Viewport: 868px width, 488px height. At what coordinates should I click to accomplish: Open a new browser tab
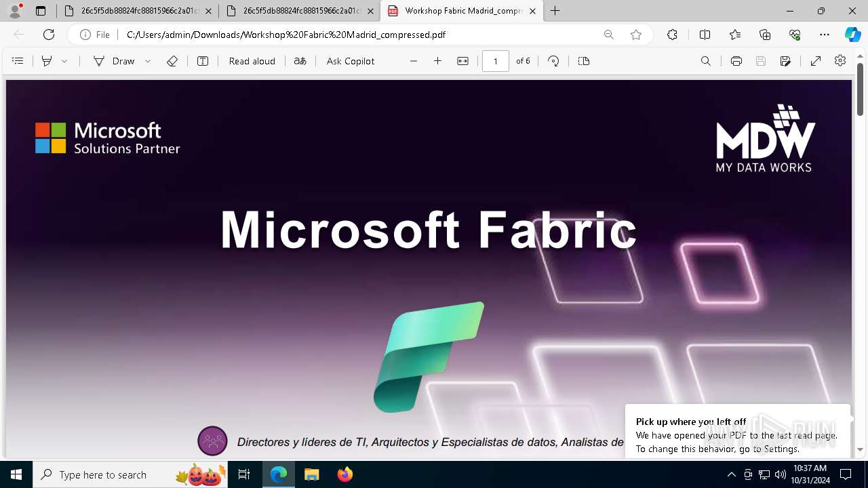[555, 11]
